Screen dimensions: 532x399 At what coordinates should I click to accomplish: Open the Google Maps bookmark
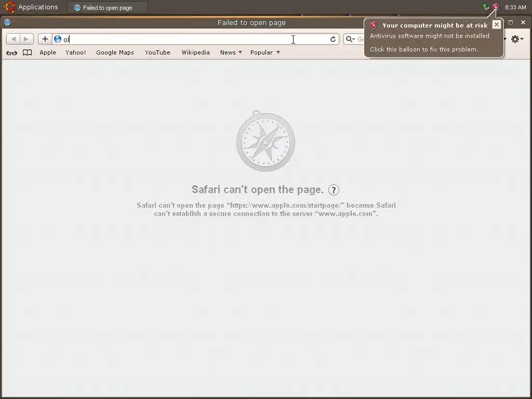tap(115, 52)
